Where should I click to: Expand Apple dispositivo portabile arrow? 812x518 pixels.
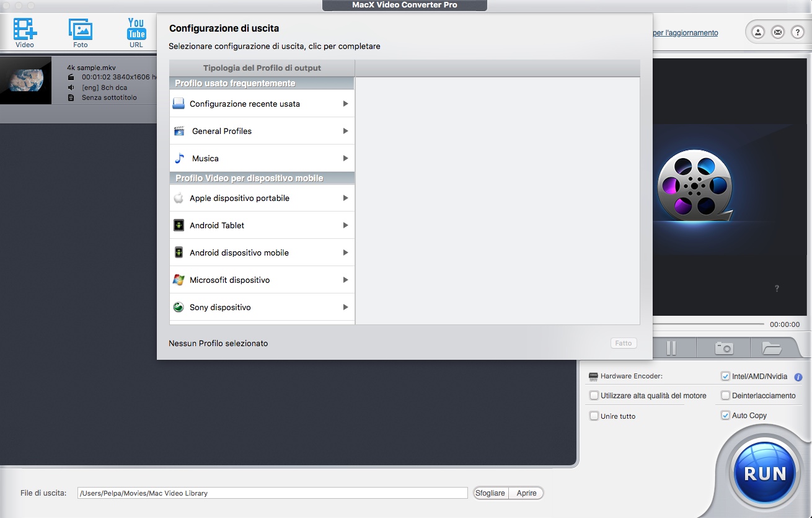[x=345, y=198]
